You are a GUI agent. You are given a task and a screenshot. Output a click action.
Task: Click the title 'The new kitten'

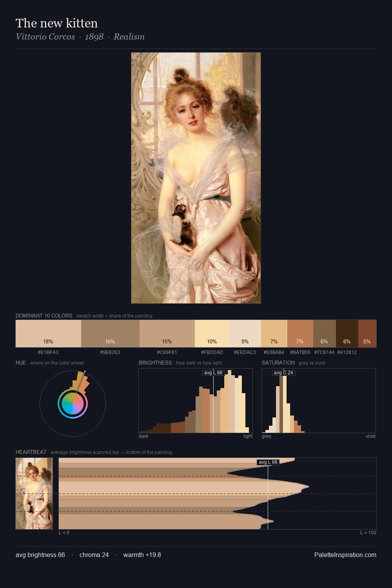[x=57, y=23]
